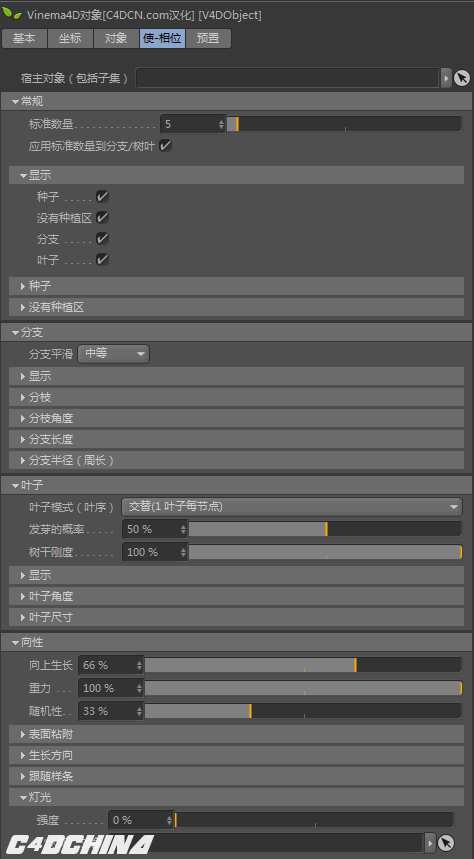Open the 叶子模式（叶序） dropdown
The height and width of the screenshot is (859, 474).
(292, 507)
